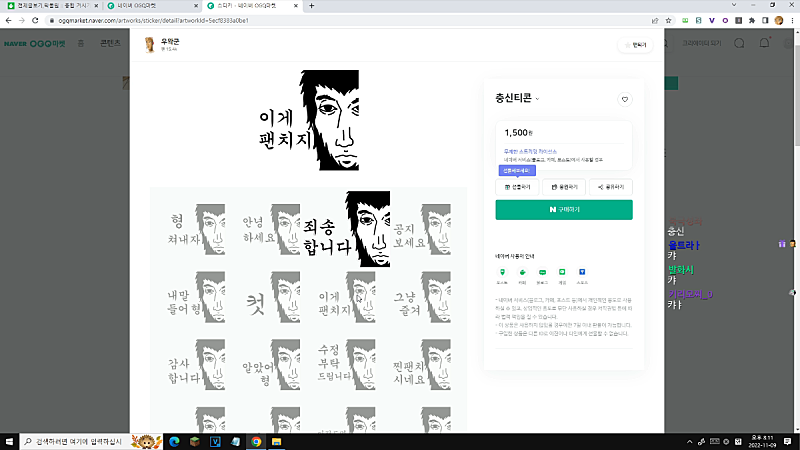The image size is (800, 450).
Task: Select the '공지 보세요' sticker
Action: click(x=421, y=230)
